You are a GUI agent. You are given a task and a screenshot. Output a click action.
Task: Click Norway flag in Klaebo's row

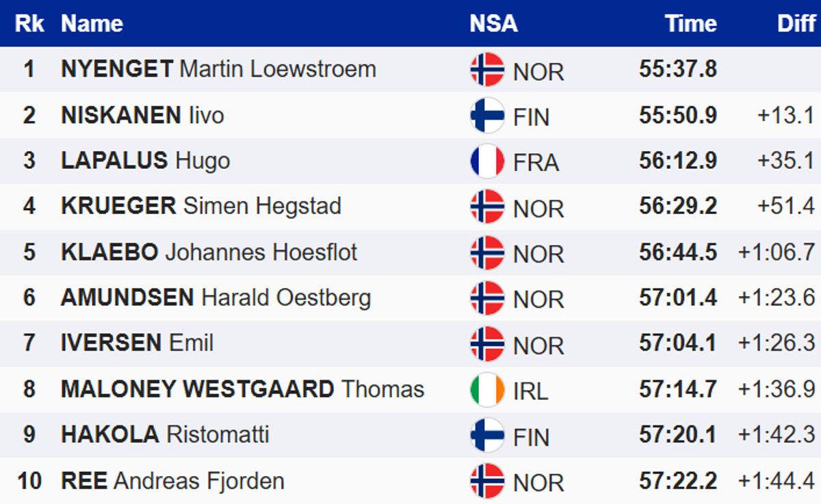[487, 253]
